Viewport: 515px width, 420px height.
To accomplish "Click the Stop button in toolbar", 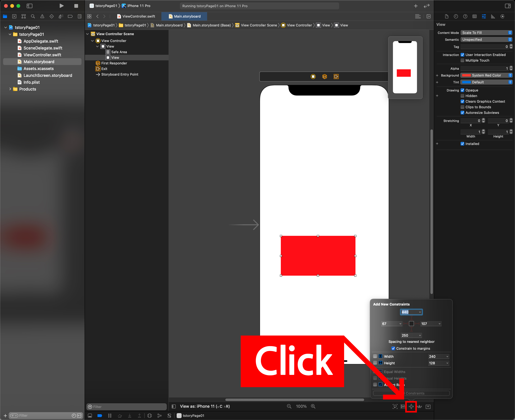I will [76, 6].
